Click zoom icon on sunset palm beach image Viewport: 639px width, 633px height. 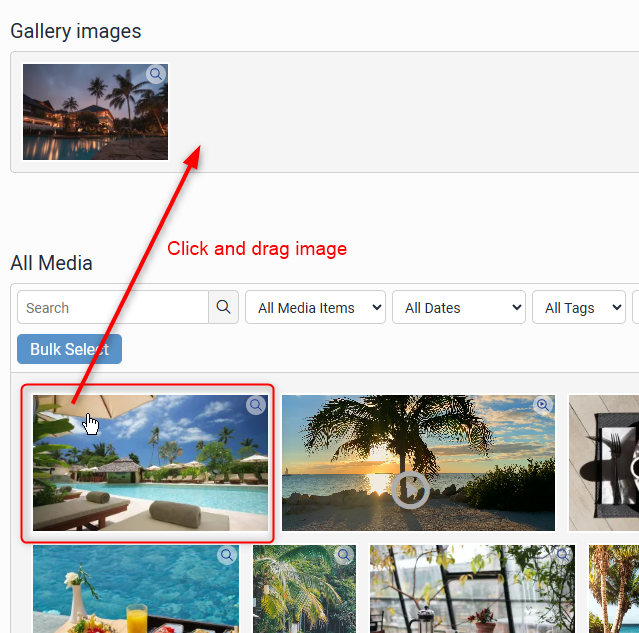pyautogui.click(x=543, y=405)
